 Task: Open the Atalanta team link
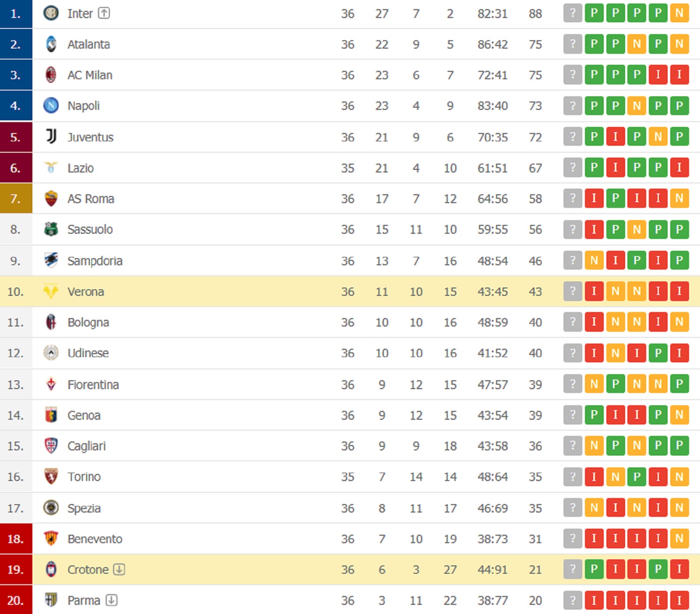(88, 44)
